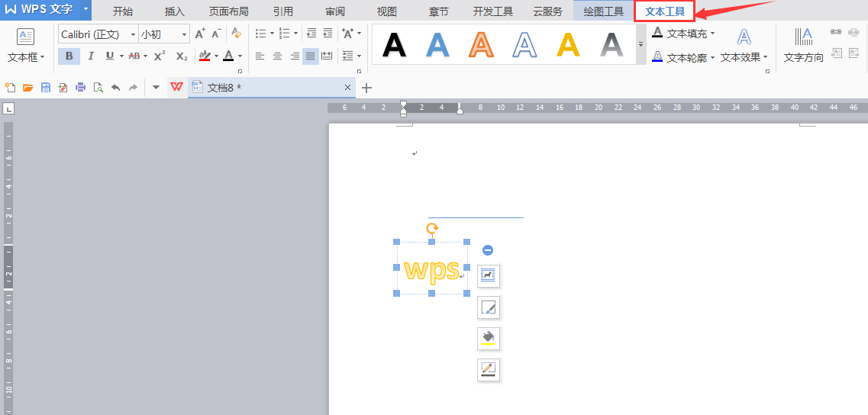Align text left

coord(260,56)
